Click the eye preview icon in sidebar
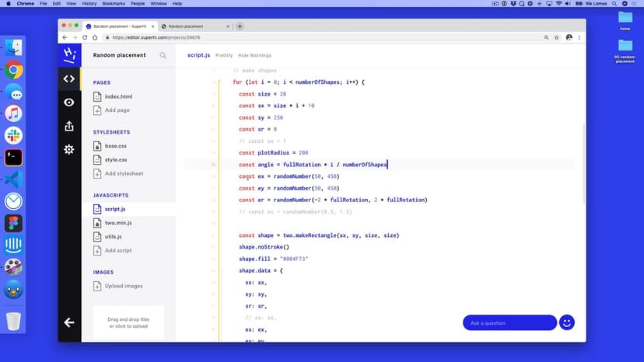Image resolution: width=644 pixels, height=362 pixels. 69,103
